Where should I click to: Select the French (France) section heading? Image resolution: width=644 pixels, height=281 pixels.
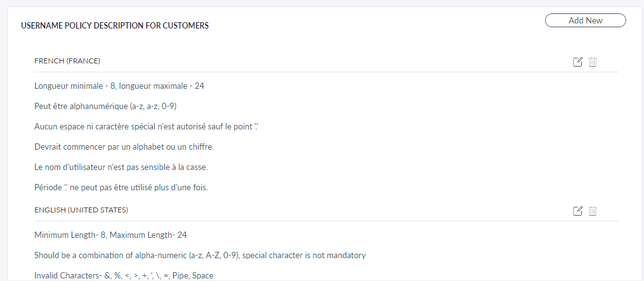(67, 61)
